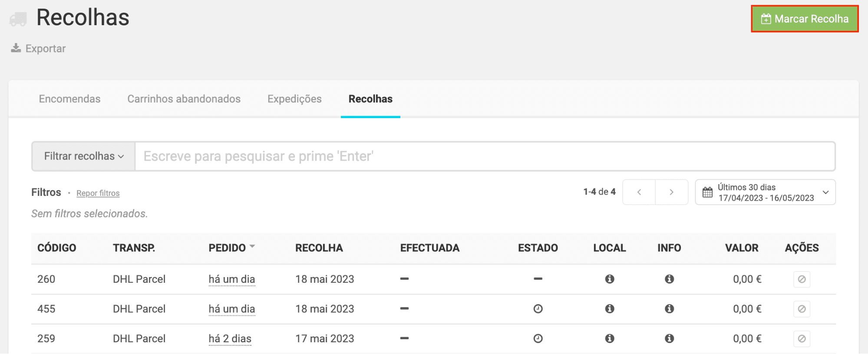Switch to the Encomendas tab
This screenshot has height=354, width=868.
point(69,99)
